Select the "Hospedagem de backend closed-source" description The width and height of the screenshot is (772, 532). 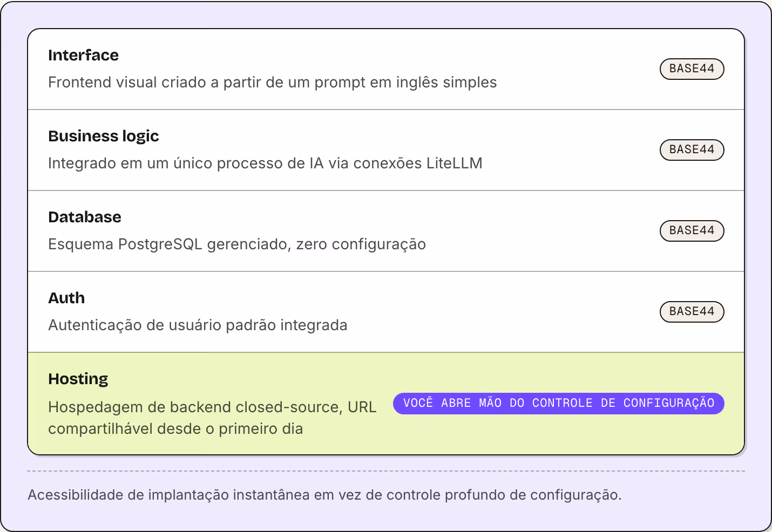tap(212, 418)
